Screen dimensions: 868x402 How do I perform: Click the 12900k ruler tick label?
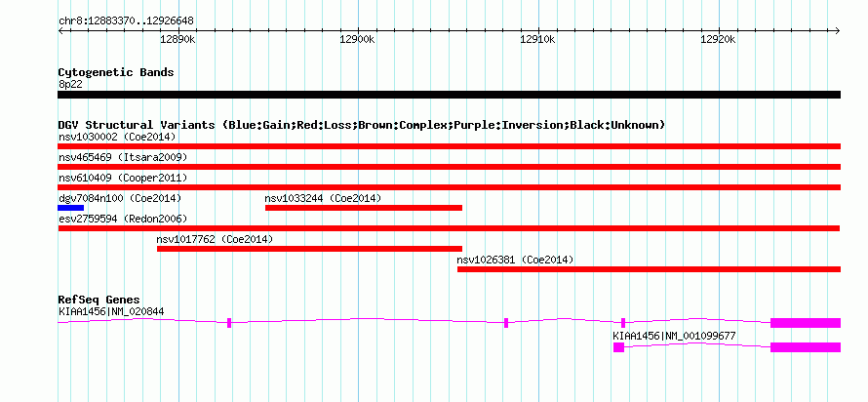tap(358, 39)
